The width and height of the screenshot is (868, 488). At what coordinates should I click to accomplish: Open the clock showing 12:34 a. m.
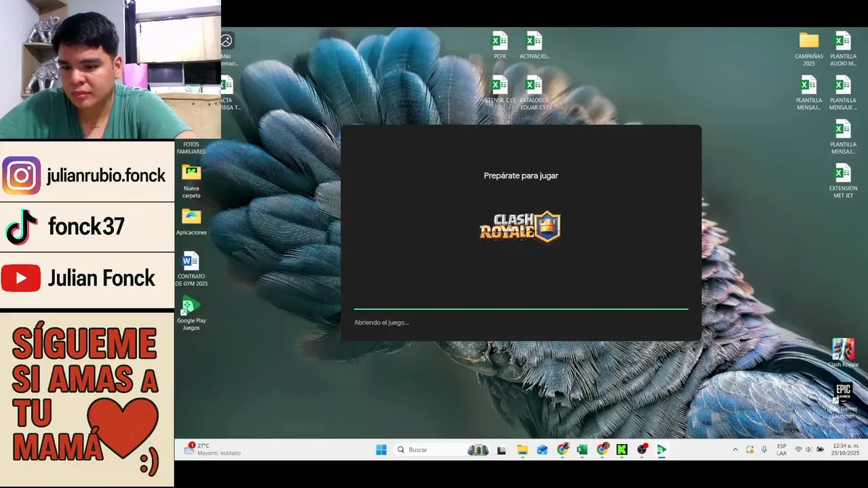point(845,449)
